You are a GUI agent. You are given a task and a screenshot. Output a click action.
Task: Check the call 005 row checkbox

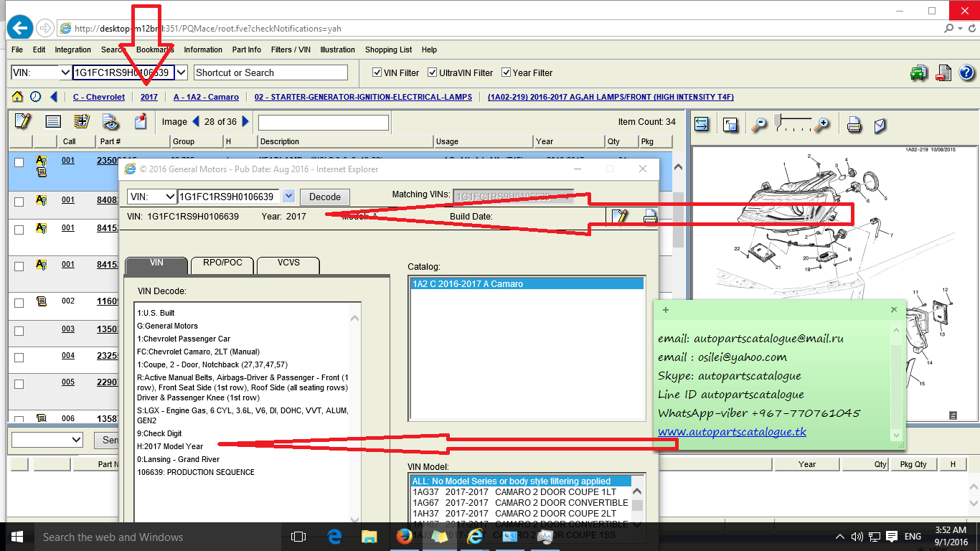19,384
